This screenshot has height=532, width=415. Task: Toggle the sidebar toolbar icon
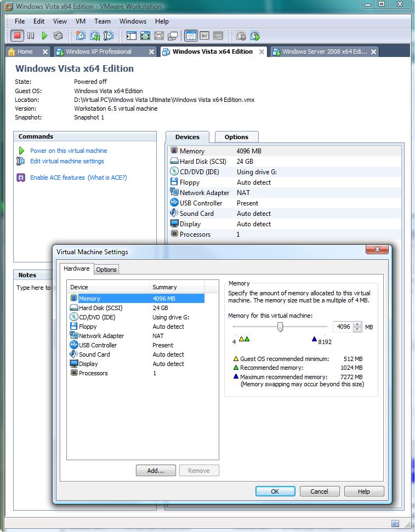[x=132, y=36]
